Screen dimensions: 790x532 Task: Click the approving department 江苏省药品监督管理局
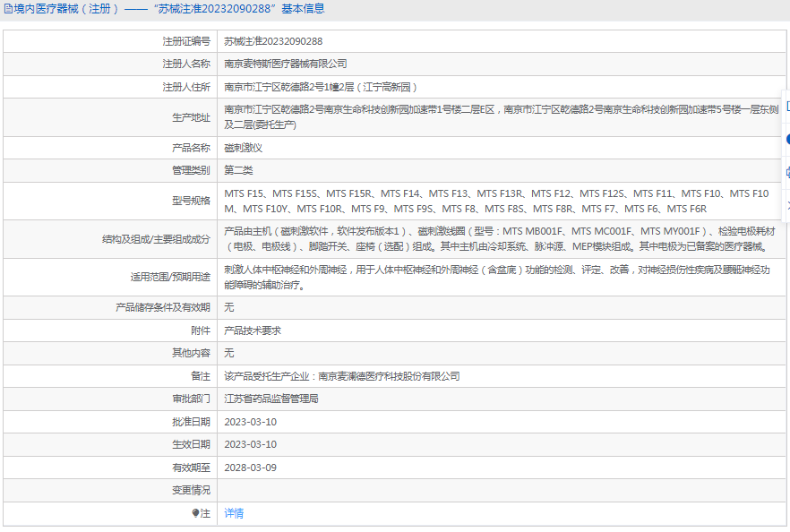click(x=271, y=399)
